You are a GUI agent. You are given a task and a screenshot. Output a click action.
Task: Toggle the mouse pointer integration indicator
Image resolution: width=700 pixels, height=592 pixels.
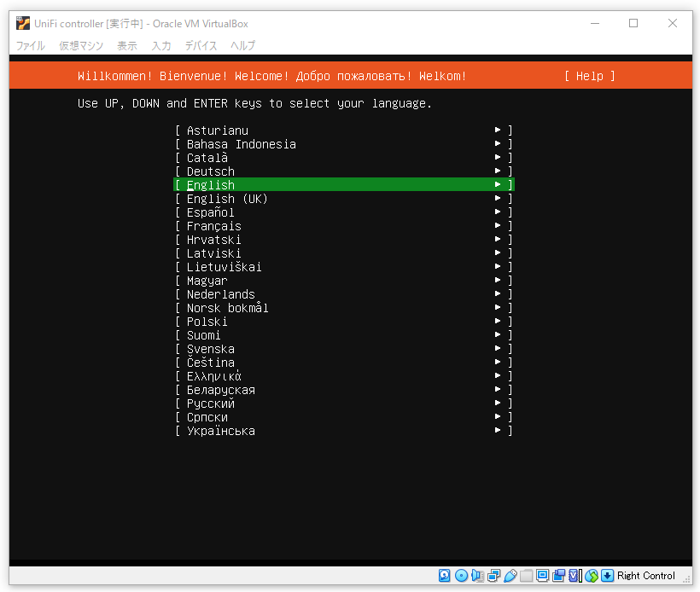pyautogui.click(x=591, y=576)
